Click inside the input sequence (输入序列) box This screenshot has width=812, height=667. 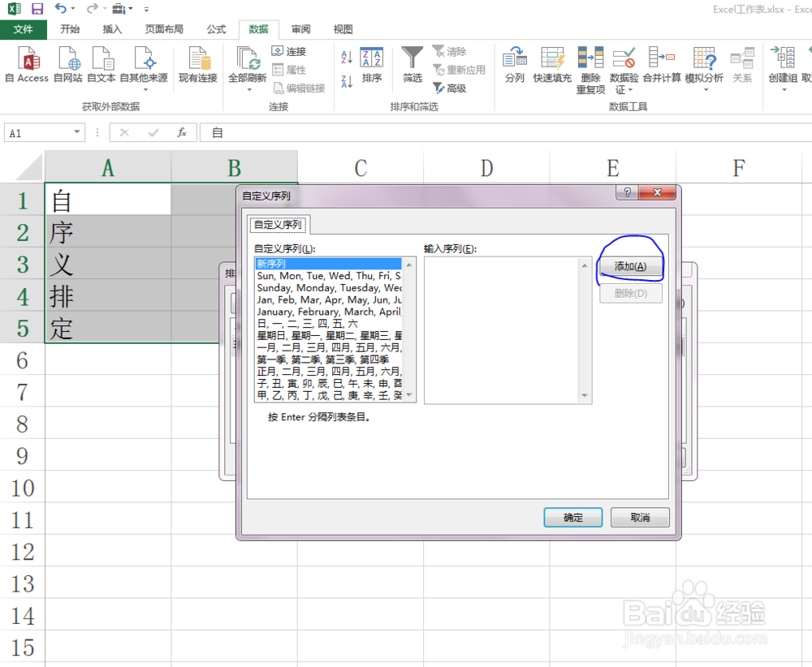502,330
